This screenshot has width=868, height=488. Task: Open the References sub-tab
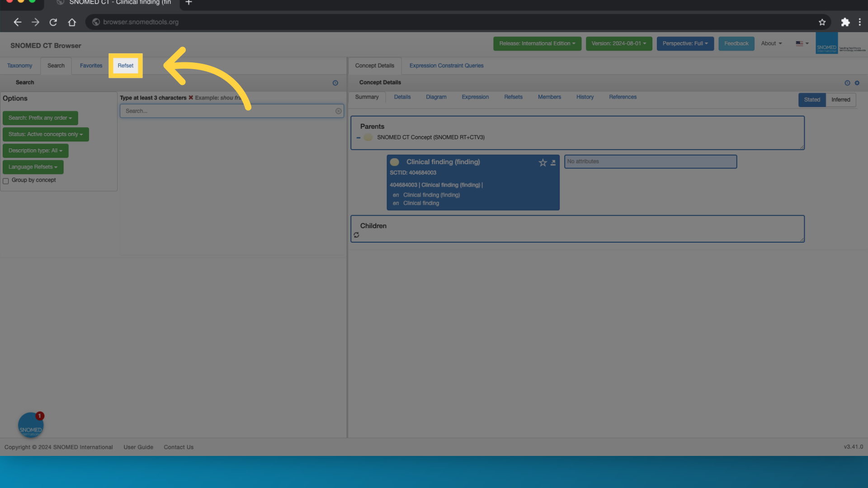click(x=623, y=97)
